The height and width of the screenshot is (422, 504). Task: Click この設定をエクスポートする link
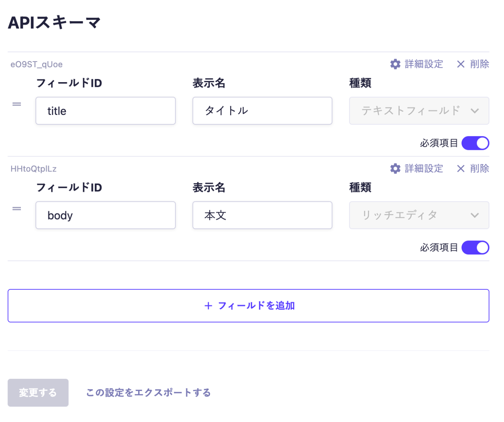(x=148, y=393)
